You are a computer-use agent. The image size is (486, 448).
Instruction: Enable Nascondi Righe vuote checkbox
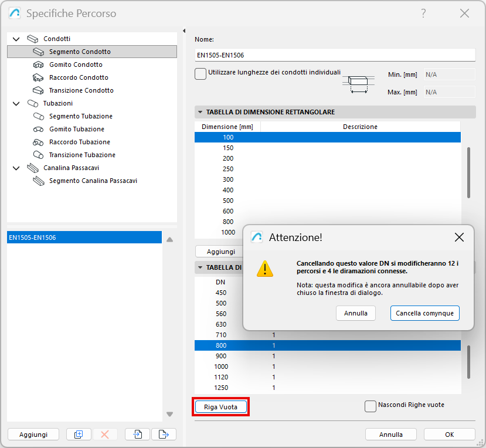(371, 406)
